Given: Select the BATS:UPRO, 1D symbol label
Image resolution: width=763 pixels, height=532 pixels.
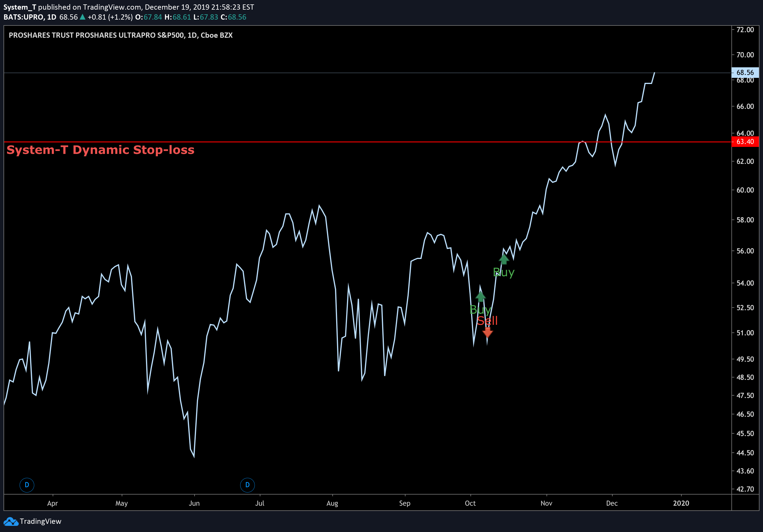Looking at the screenshot, I should (30, 17).
